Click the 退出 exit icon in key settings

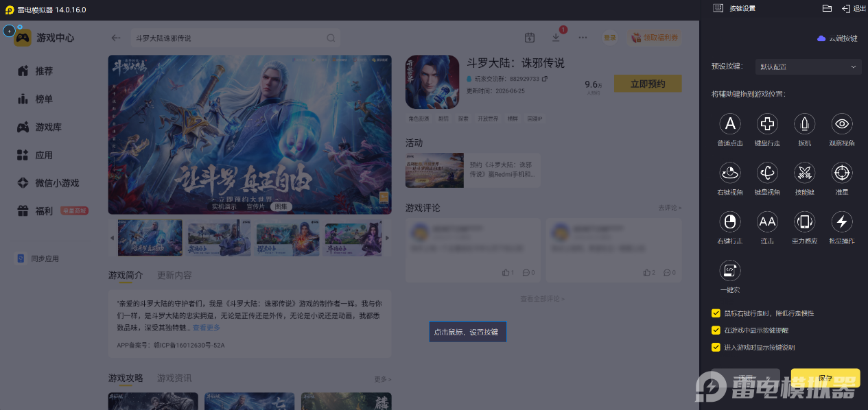click(846, 8)
